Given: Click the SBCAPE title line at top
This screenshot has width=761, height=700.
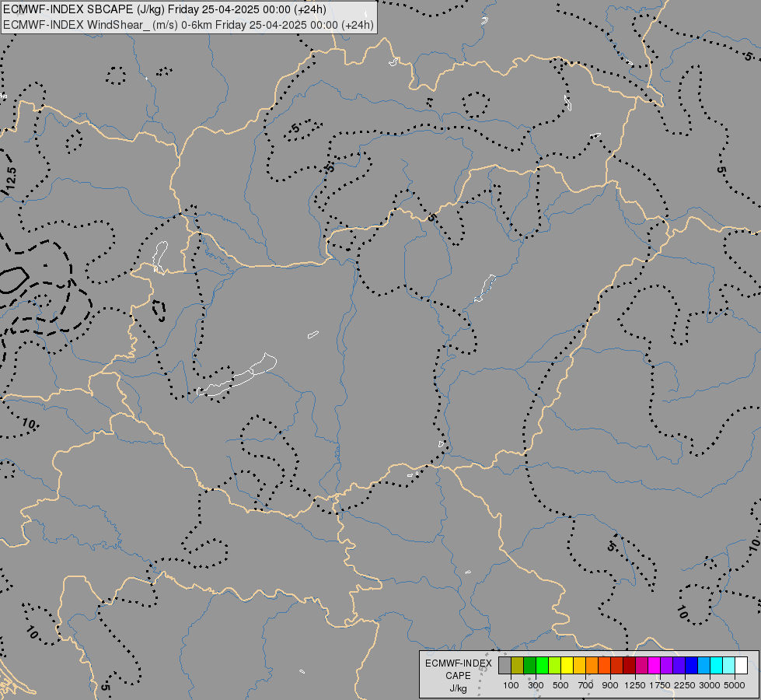Looking at the screenshot, I should click(165, 9).
